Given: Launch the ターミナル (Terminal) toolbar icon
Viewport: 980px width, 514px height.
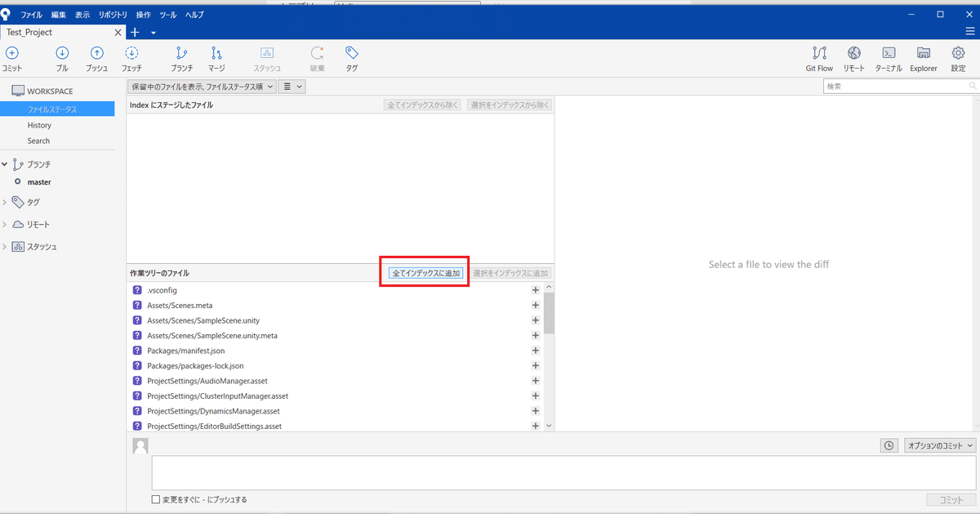Looking at the screenshot, I should pyautogui.click(x=889, y=53).
